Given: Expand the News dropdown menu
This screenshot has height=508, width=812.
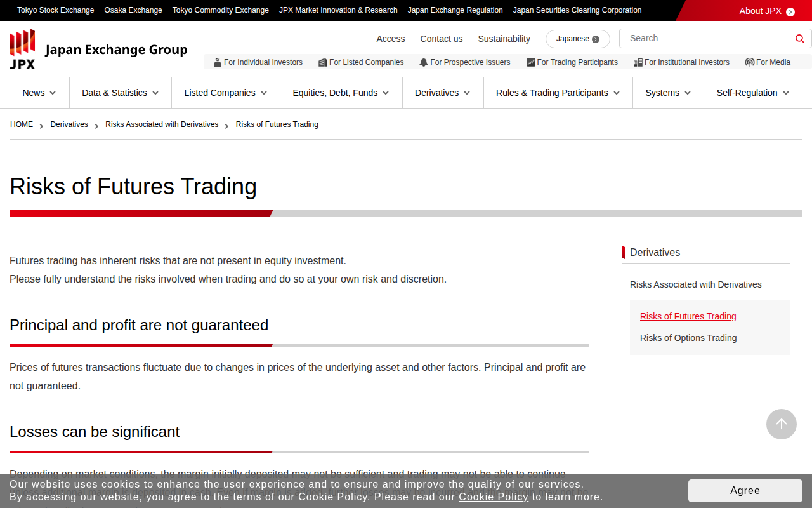Looking at the screenshot, I should click(39, 93).
